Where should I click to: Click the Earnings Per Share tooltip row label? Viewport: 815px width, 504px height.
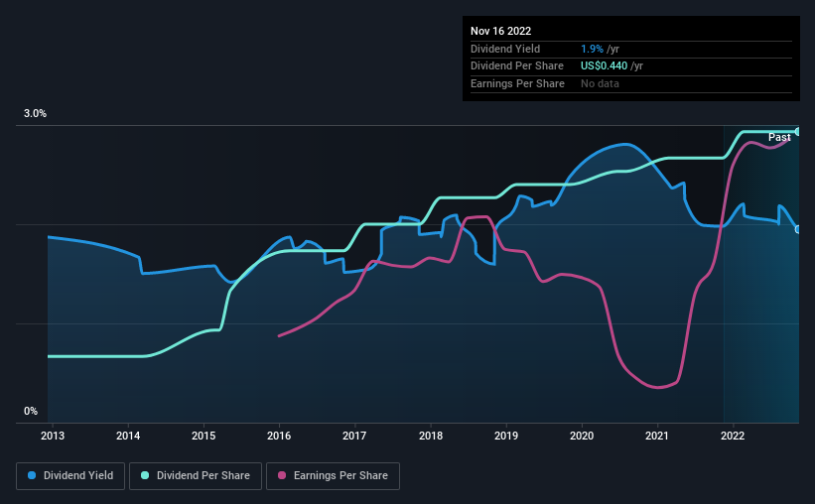pos(517,83)
